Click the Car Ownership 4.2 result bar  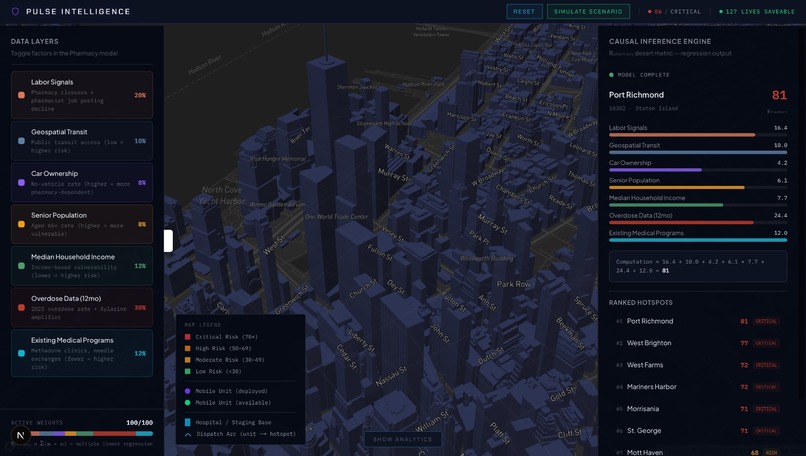click(x=698, y=170)
